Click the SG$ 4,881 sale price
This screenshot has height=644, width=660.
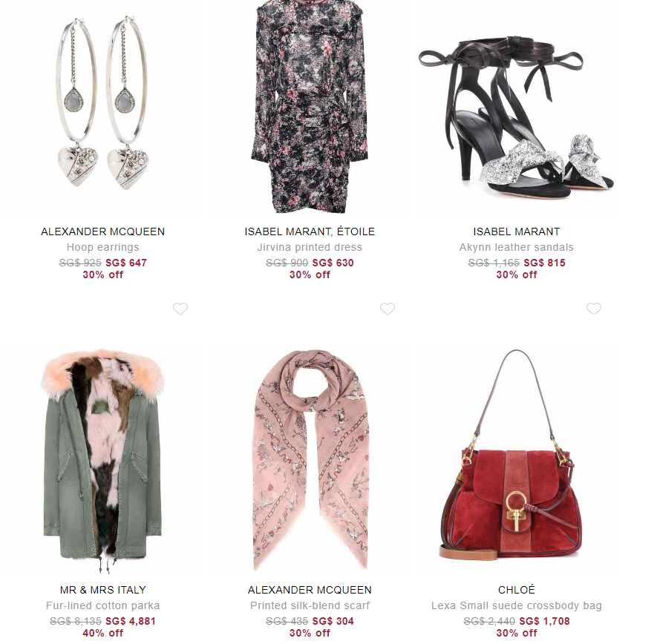point(131,621)
